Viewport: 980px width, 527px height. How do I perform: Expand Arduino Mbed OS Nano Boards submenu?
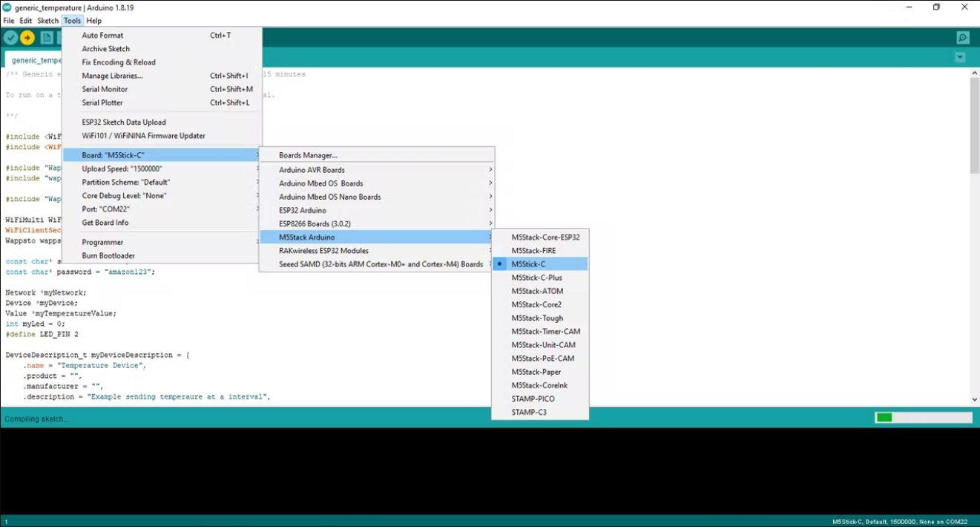[x=376, y=197]
